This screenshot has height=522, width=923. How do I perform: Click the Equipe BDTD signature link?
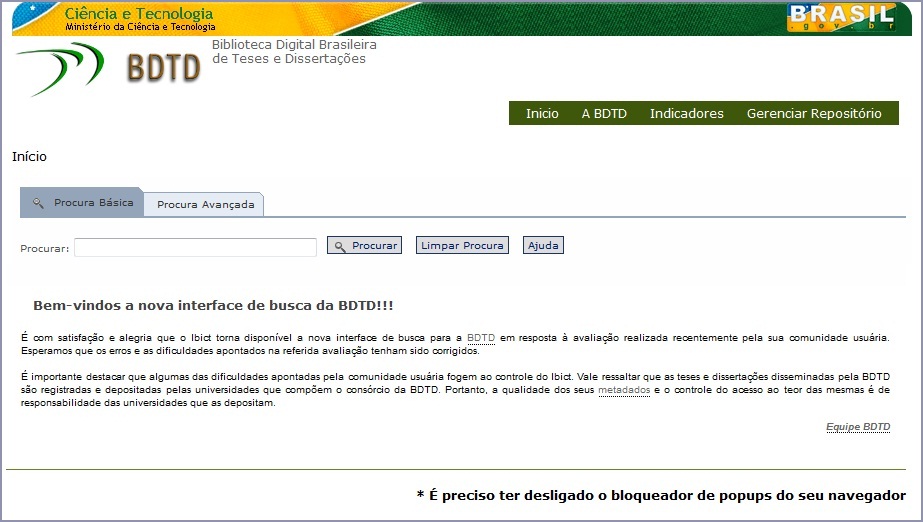coord(858,427)
